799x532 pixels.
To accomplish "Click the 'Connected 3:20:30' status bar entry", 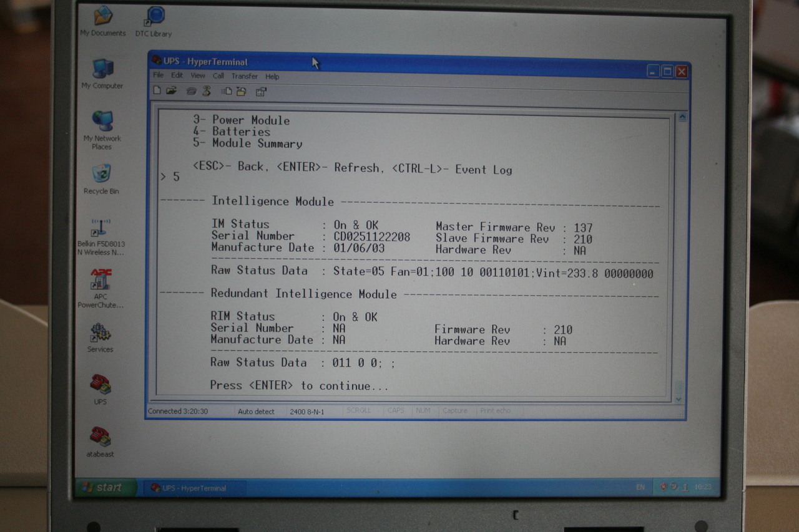I will click(178, 411).
